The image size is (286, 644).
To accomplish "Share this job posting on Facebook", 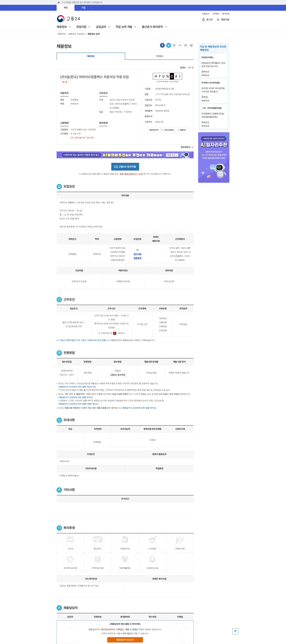I will (x=162, y=45).
